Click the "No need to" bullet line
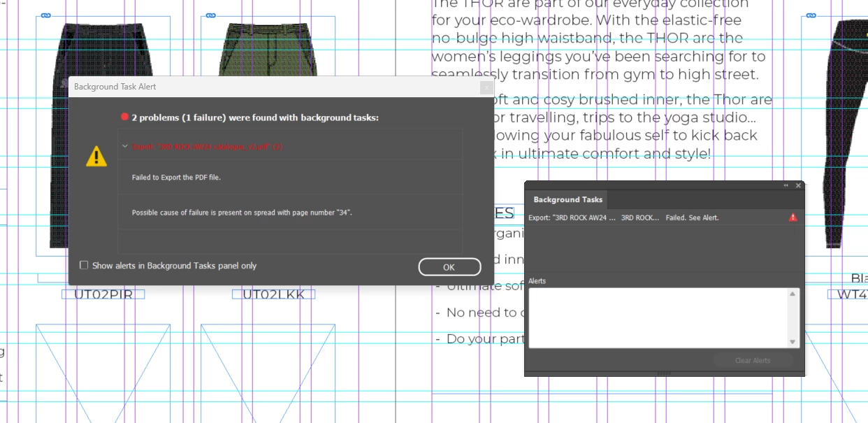Screen dimensions: 868x423 (482, 313)
